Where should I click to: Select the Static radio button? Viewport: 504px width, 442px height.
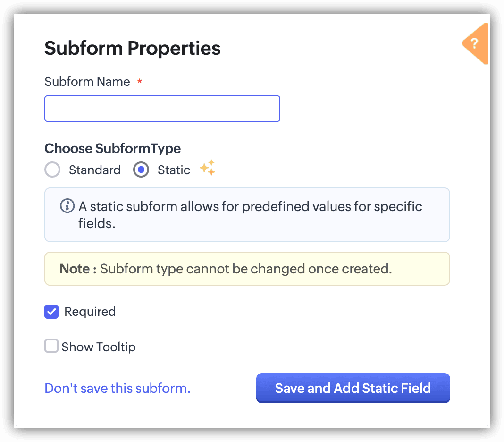(x=141, y=170)
